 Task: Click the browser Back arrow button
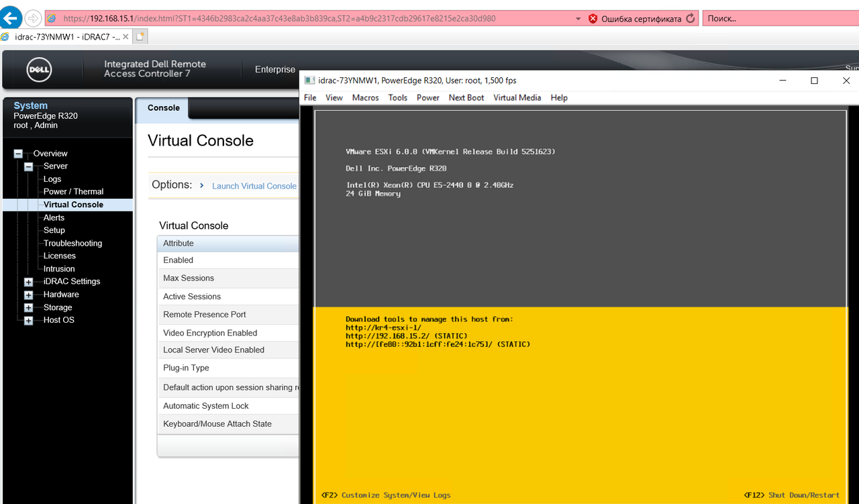11,17
